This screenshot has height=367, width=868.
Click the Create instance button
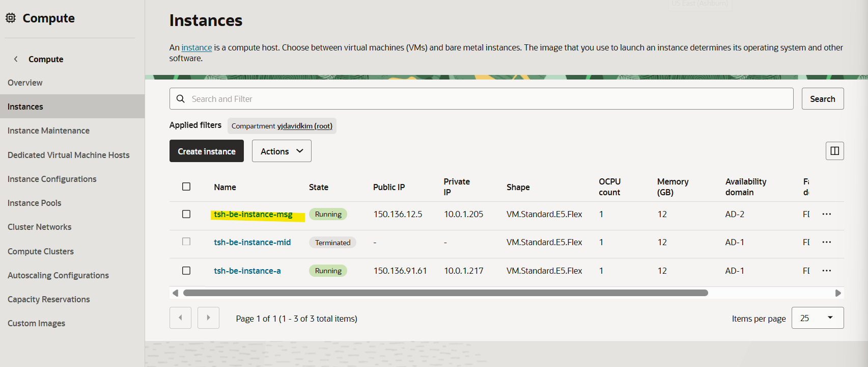(207, 151)
